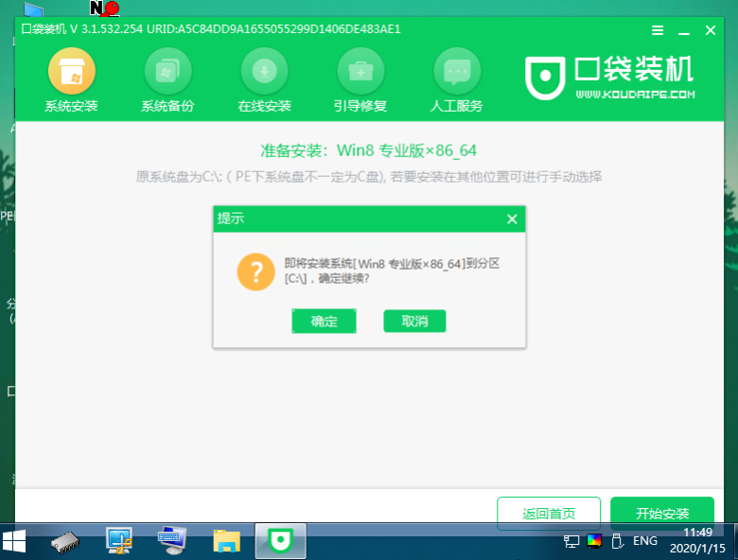Open File Explorer from the taskbar
Image resolution: width=738 pixels, height=560 pixels.
[x=226, y=541]
